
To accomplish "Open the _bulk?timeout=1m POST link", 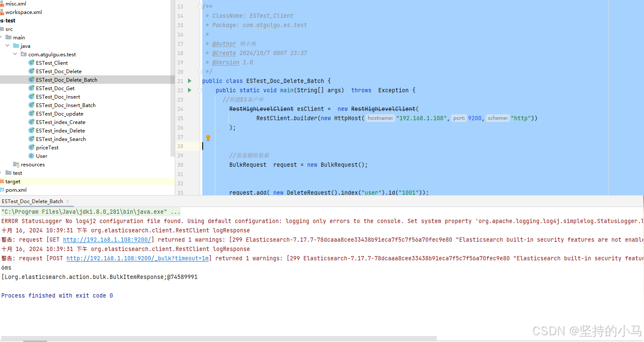I will tap(138, 258).
